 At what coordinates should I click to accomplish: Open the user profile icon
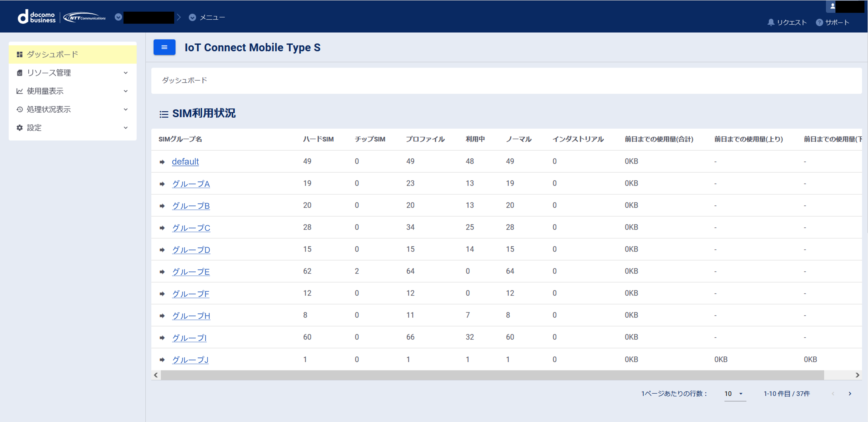click(832, 6)
